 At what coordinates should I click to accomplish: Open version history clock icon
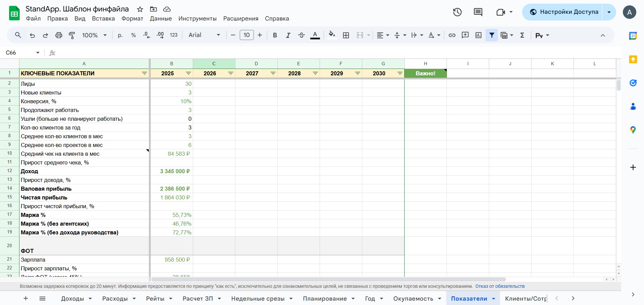click(457, 12)
